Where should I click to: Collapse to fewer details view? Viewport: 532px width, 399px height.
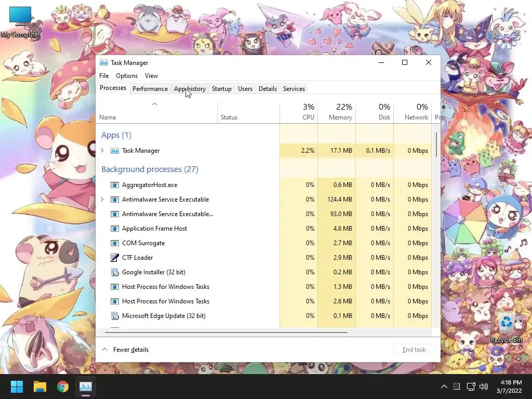click(125, 350)
